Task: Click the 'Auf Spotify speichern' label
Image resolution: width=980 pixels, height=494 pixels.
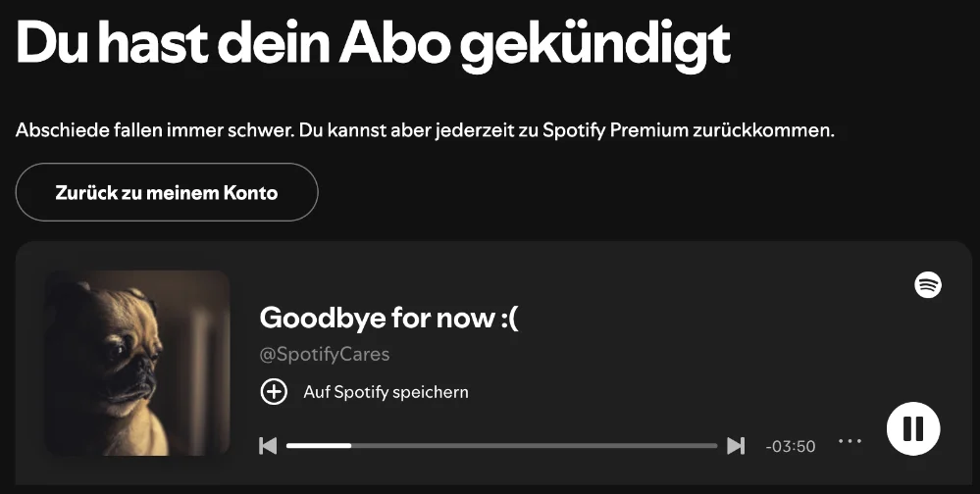Action: (x=386, y=392)
